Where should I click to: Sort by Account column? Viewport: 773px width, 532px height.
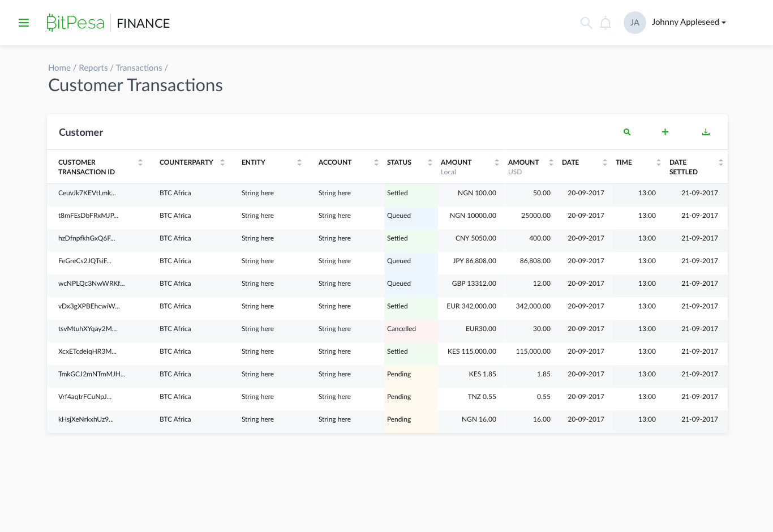pos(376,162)
